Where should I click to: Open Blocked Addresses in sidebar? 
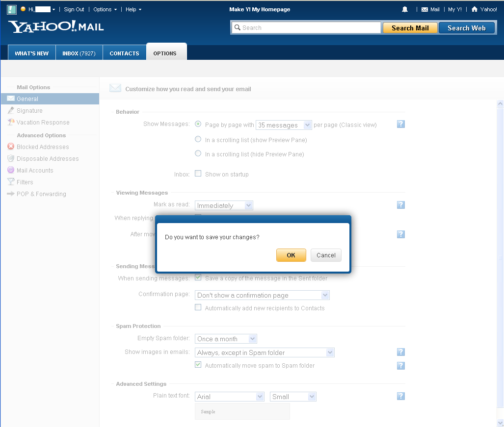(42, 147)
